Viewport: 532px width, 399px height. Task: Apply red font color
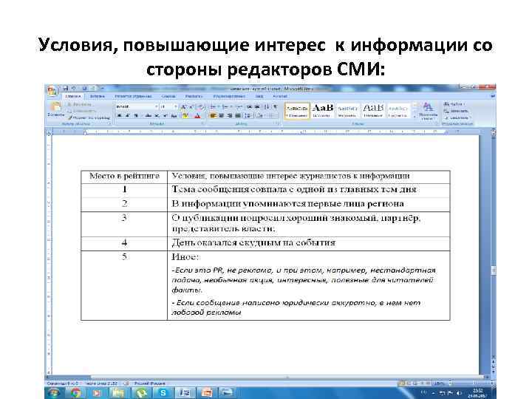click(197, 116)
